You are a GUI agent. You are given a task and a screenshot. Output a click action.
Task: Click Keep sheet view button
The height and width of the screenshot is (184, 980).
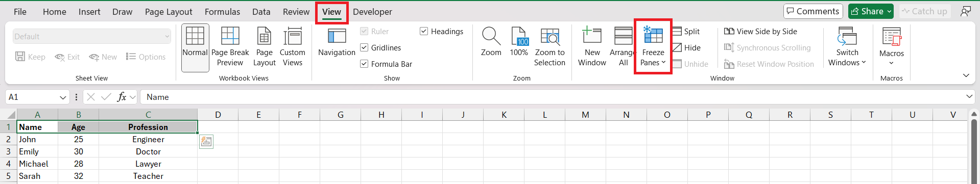click(31, 57)
